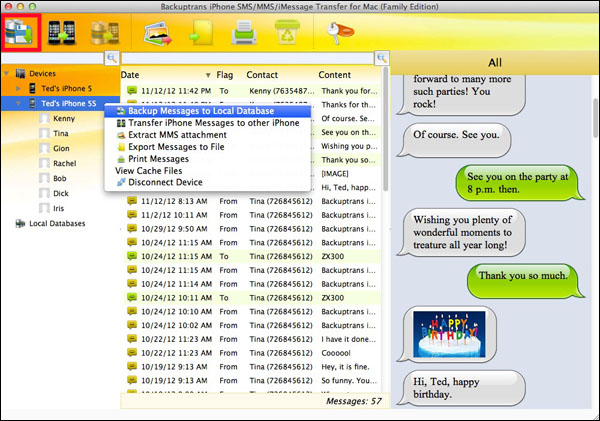Click message icon of 10/22/12 11:23 AM Cooooo! row
This screenshot has height=421, width=600.
(x=132, y=352)
